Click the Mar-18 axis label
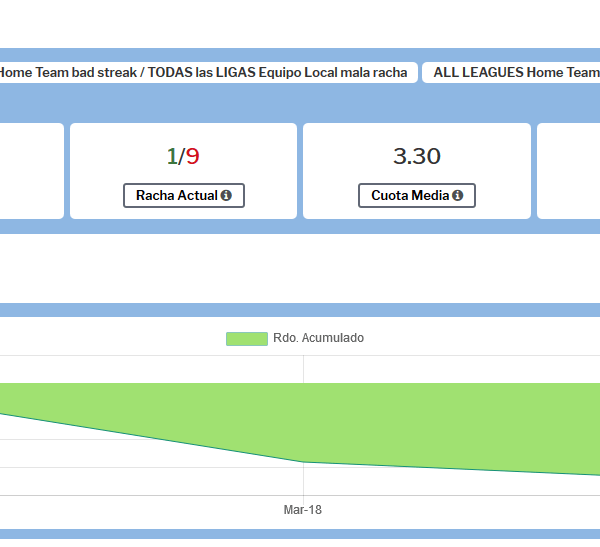The height and width of the screenshot is (547, 600). pos(303,510)
